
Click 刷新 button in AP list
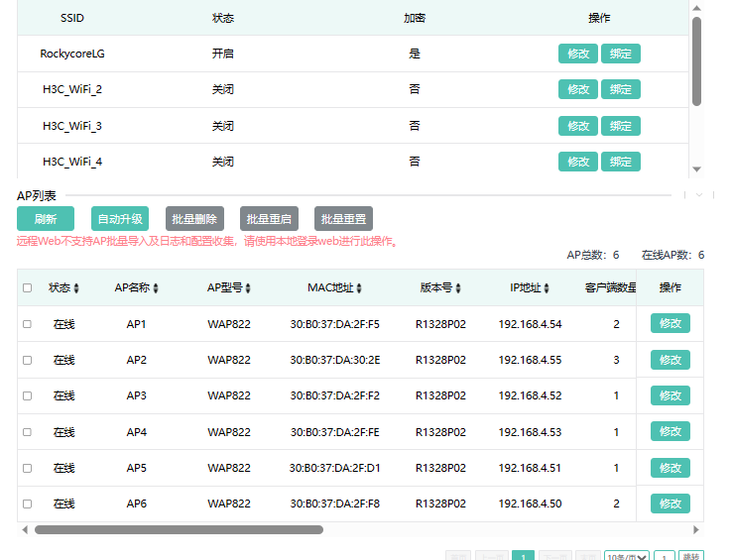tap(46, 218)
